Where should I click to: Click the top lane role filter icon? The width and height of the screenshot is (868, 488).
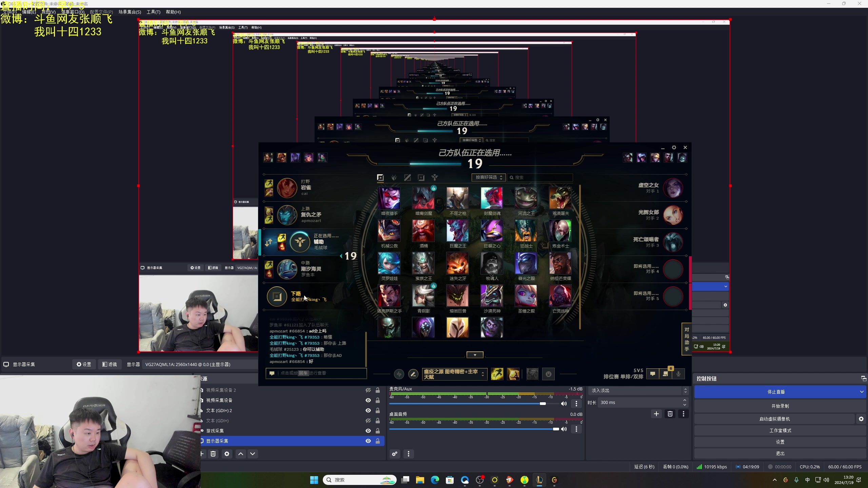[380, 178]
